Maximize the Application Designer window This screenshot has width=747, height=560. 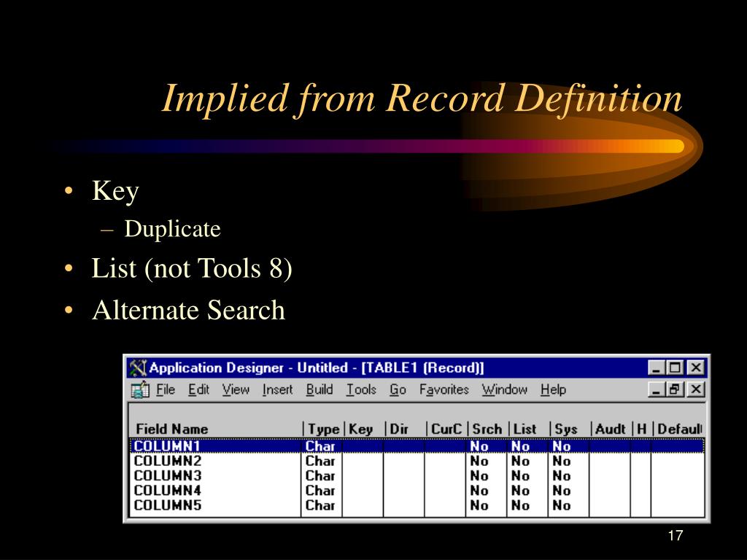(675, 368)
